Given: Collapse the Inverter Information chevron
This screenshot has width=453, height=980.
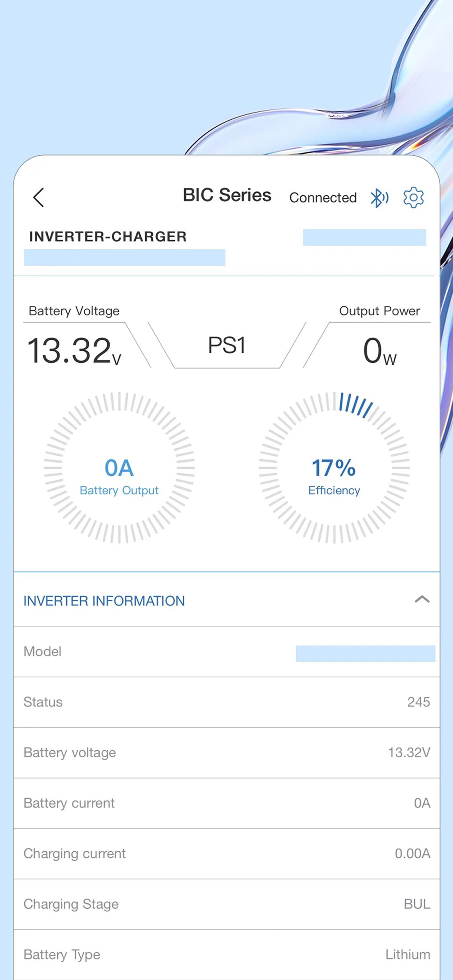Looking at the screenshot, I should [x=422, y=600].
